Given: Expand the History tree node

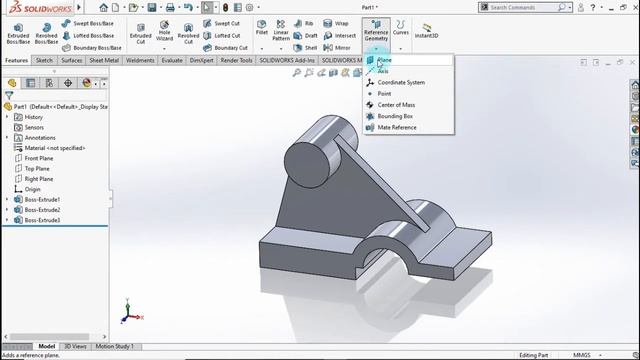Looking at the screenshot, I should pos(7,117).
